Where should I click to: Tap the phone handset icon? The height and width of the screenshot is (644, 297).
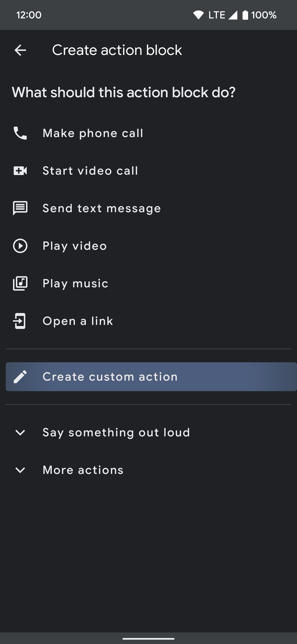tap(20, 133)
